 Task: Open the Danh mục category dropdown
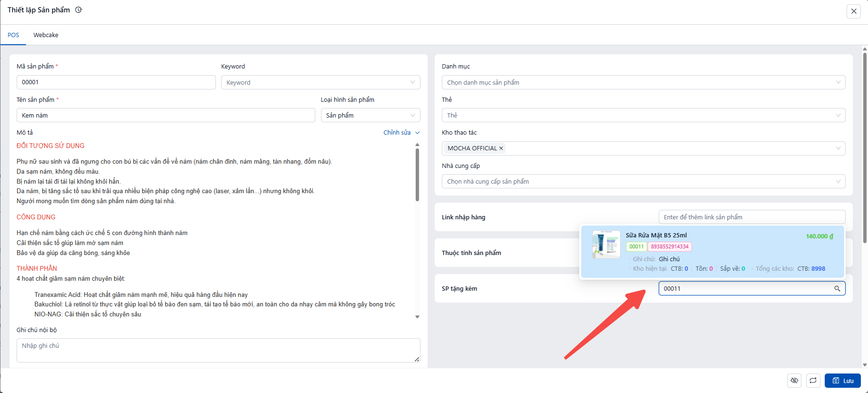pos(643,82)
